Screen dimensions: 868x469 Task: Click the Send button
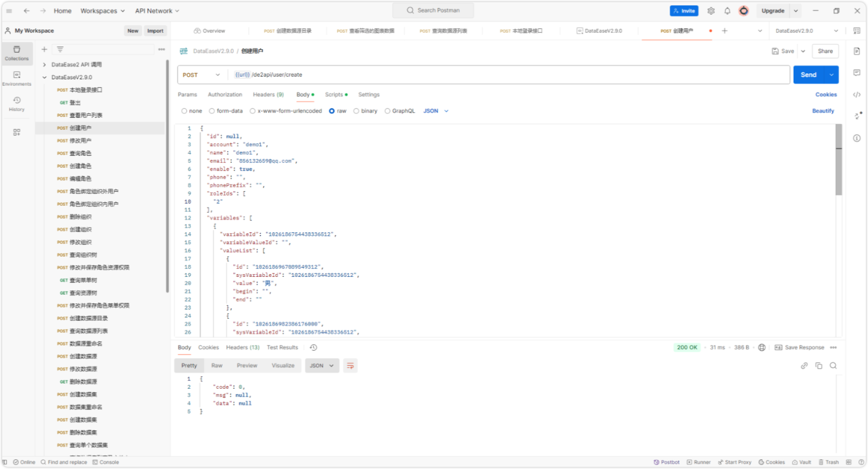[809, 75]
